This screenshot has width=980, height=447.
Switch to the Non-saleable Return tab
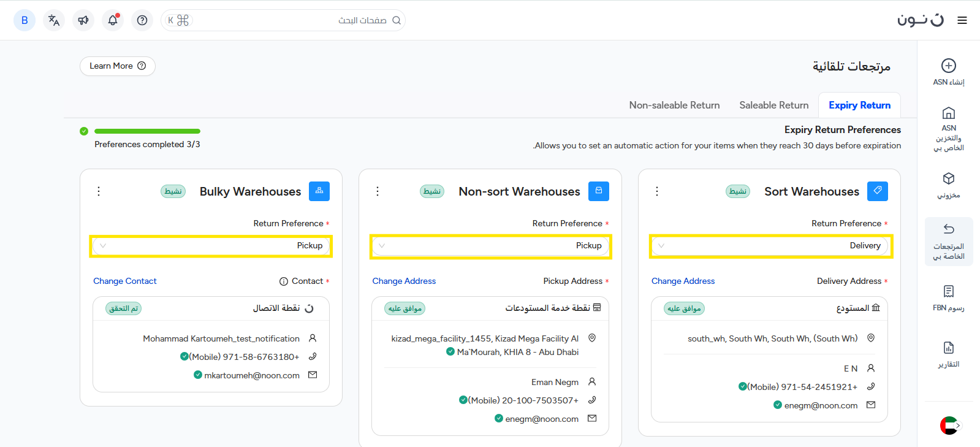[674, 105]
